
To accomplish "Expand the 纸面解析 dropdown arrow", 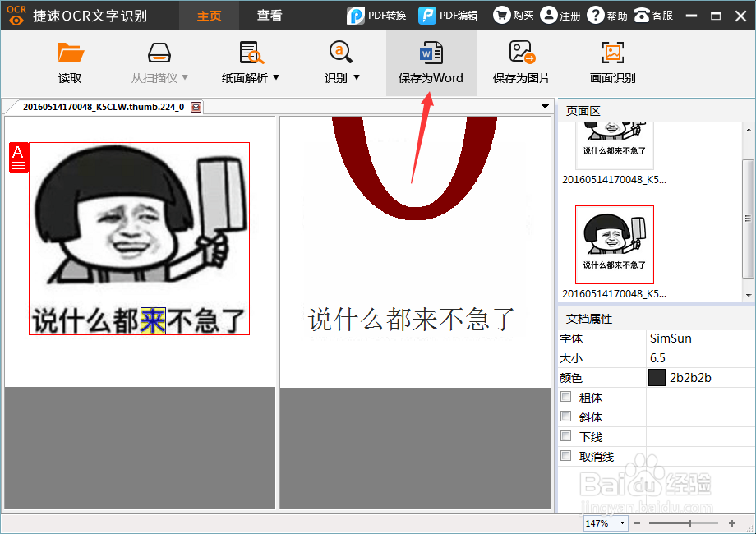I will tap(276, 77).
